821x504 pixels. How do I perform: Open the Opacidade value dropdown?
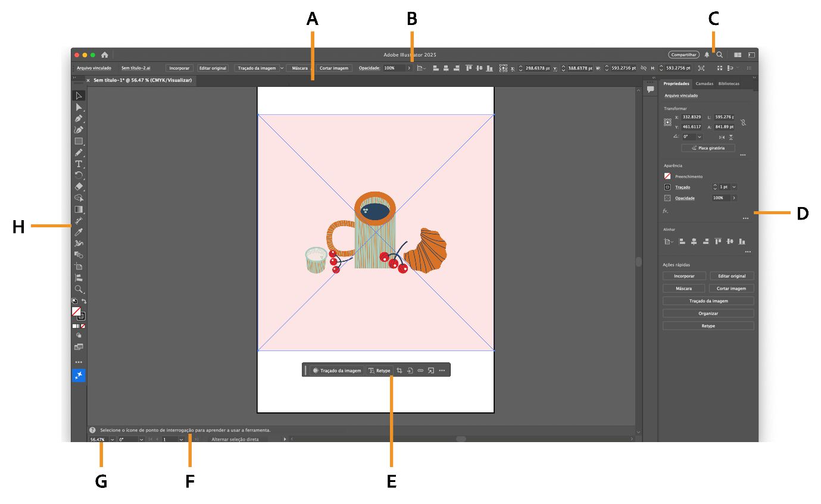[408, 68]
